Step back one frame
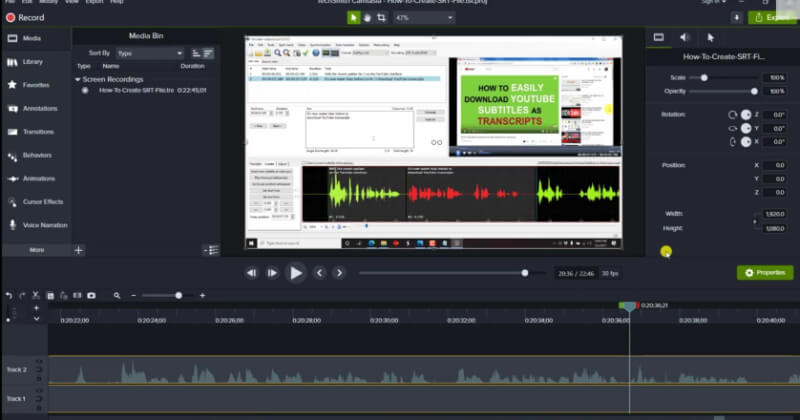 (x=252, y=273)
